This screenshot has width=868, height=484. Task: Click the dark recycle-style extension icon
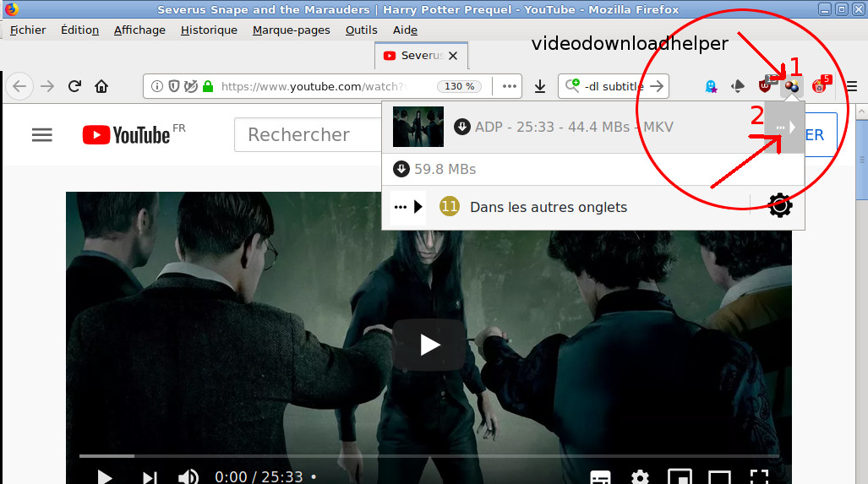point(737,86)
